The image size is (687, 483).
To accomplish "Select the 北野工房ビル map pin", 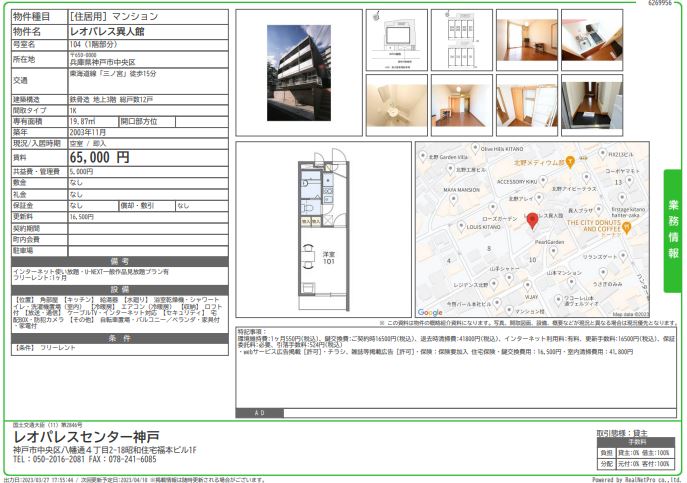I will coord(450,169).
